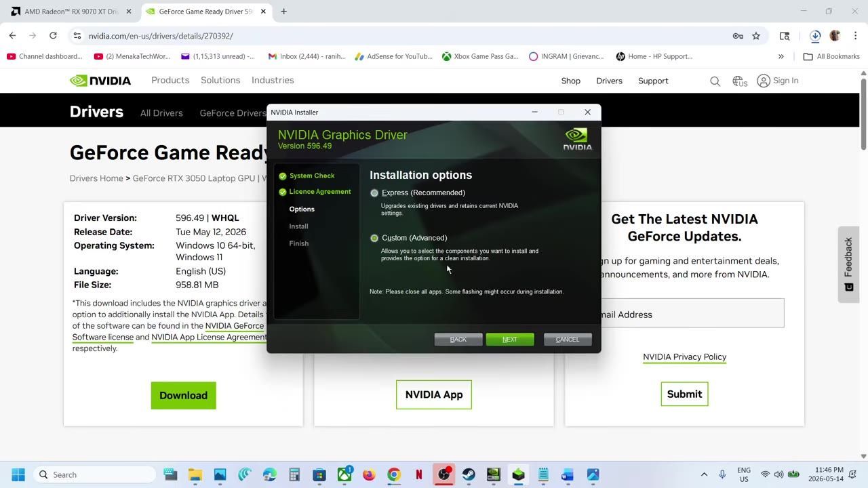Open All Bookmarks folder
The width and height of the screenshot is (868, 488).
(831, 56)
